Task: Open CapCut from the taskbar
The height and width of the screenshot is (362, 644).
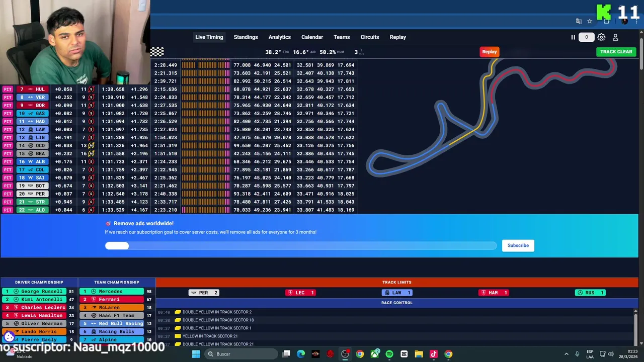Action: (404, 354)
